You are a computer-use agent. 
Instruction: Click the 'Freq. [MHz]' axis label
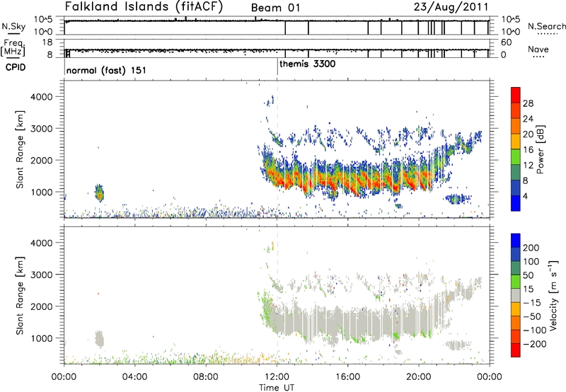click(x=13, y=48)
